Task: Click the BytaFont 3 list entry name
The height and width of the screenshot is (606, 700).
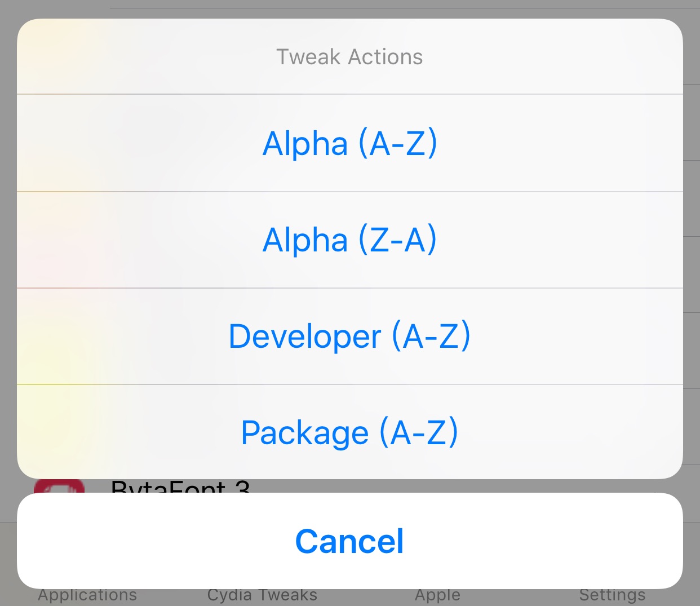Action: tap(180, 486)
